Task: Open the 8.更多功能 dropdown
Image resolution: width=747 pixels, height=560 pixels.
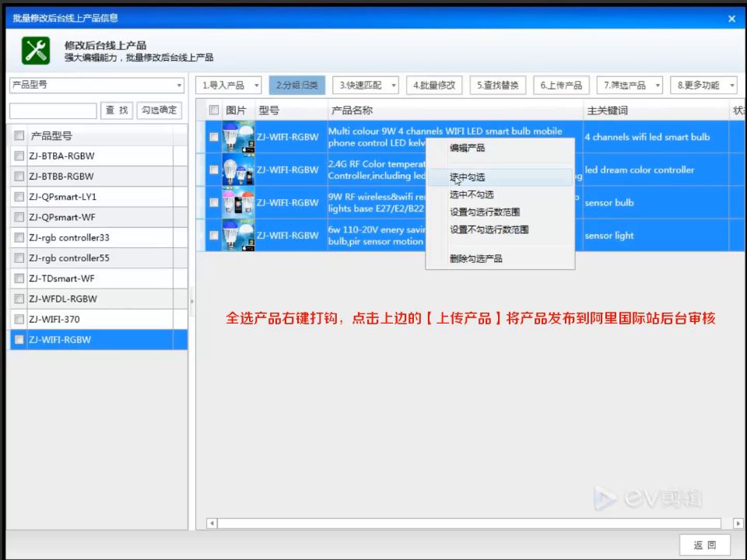Action: tap(732, 86)
